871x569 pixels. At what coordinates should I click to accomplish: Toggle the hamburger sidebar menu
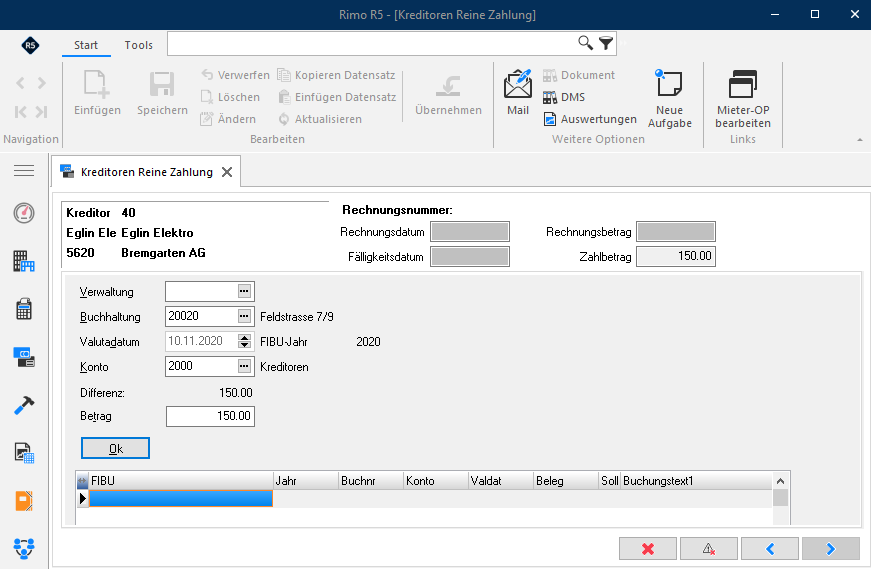click(24, 171)
